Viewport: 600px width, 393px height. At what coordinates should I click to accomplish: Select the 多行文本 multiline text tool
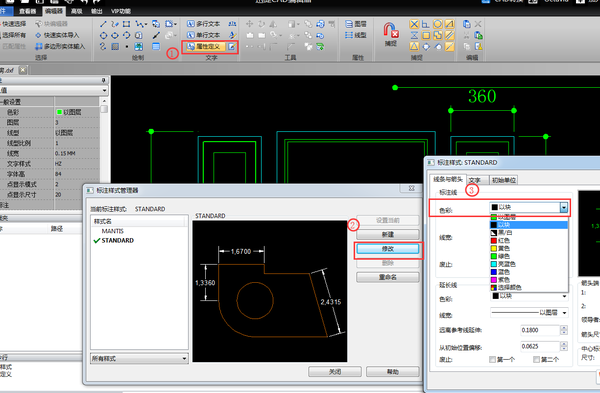[x=204, y=24]
